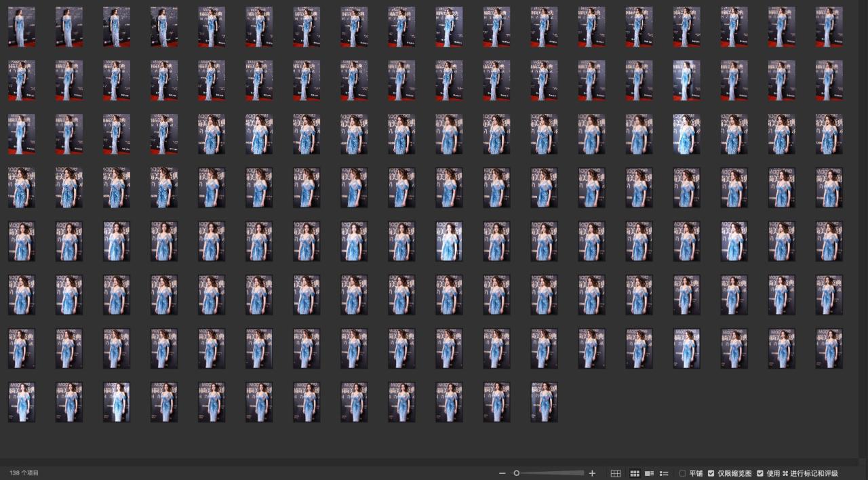
Task: Select the last thumbnail in the bottom row
Action: point(544,402)
